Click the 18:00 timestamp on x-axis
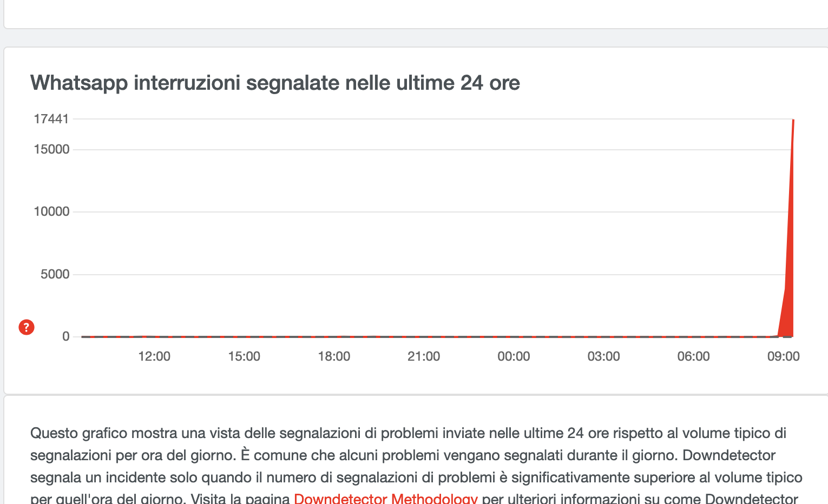Image resolution: width=828 pixels, height=504 pixels. [334, 356]
